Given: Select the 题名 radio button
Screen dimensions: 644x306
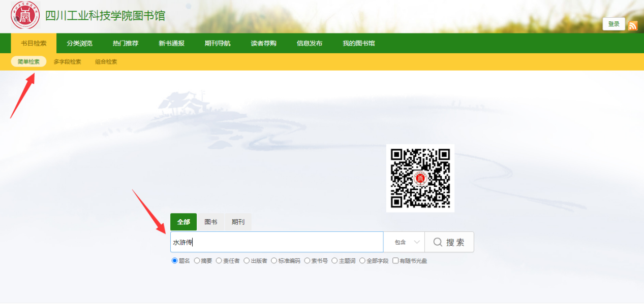Looking at the screenshot, I should (175, 261).
